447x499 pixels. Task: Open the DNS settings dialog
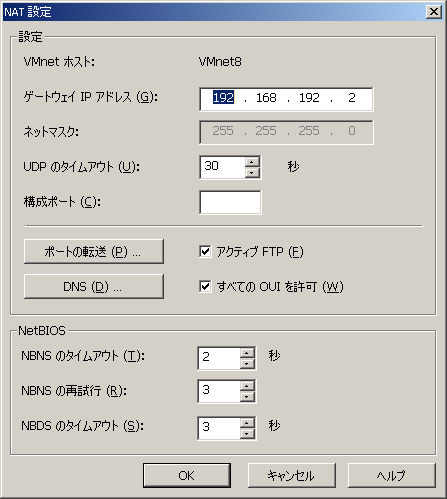[94, 286]
